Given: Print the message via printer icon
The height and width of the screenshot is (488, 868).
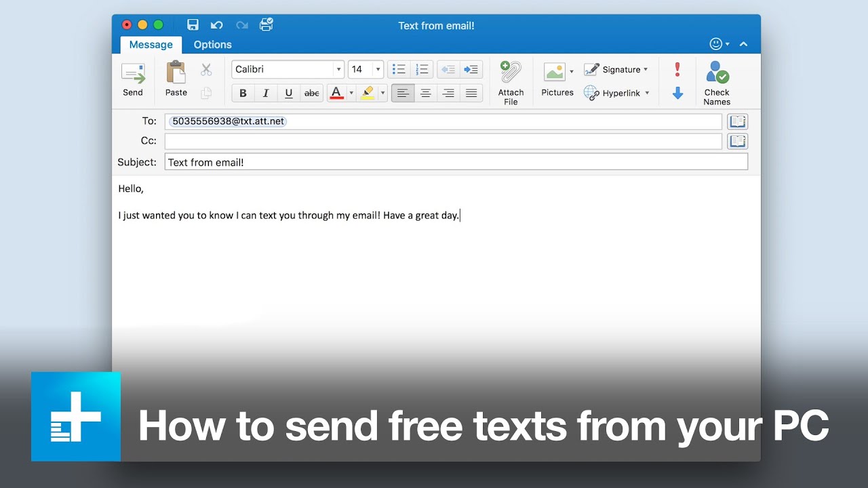Looking at the screenshot, I should (266, 25).
